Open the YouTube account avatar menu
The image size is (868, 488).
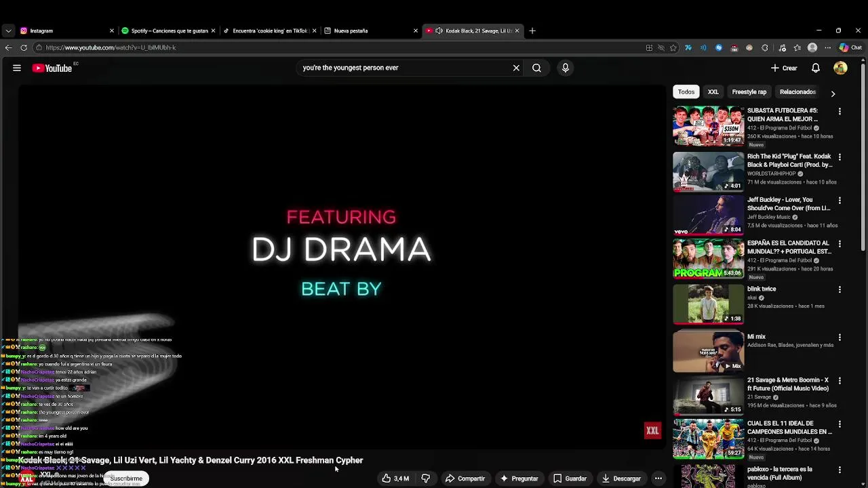click(x=840, y=68)
